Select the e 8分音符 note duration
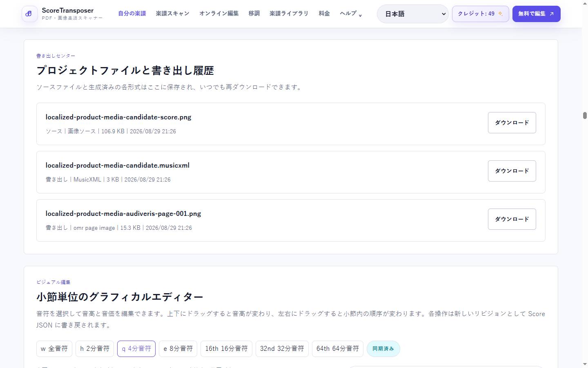 [178, 349]
